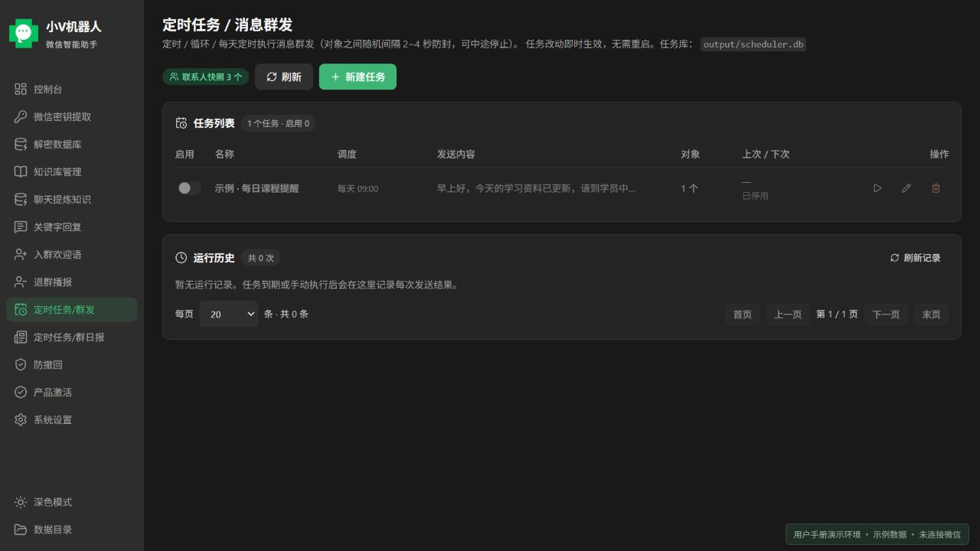Click the green chat robot logo icon
Viewport: 980px width, 551px height.
(x=24, y=33)
